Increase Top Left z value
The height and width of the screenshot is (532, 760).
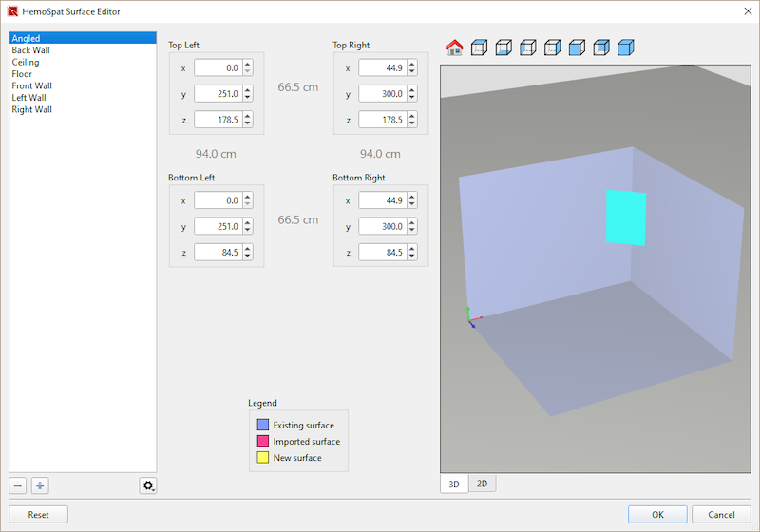point(248,116)
